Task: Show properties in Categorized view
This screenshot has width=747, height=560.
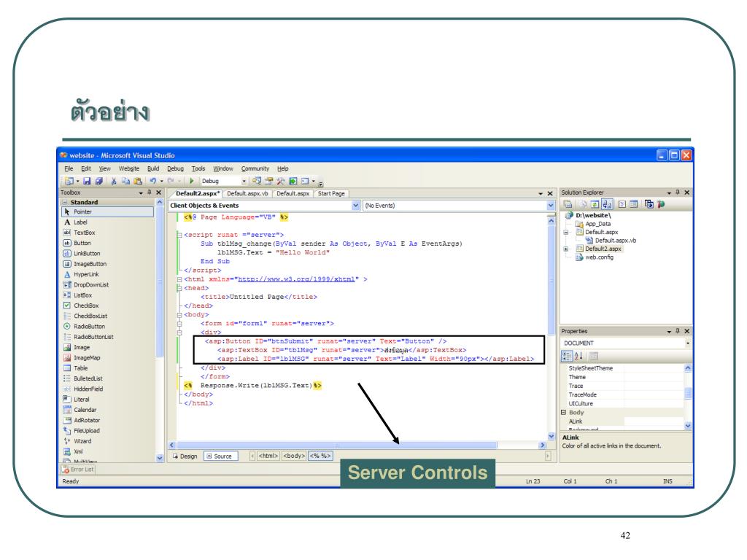Action: [x=567, y=356]
